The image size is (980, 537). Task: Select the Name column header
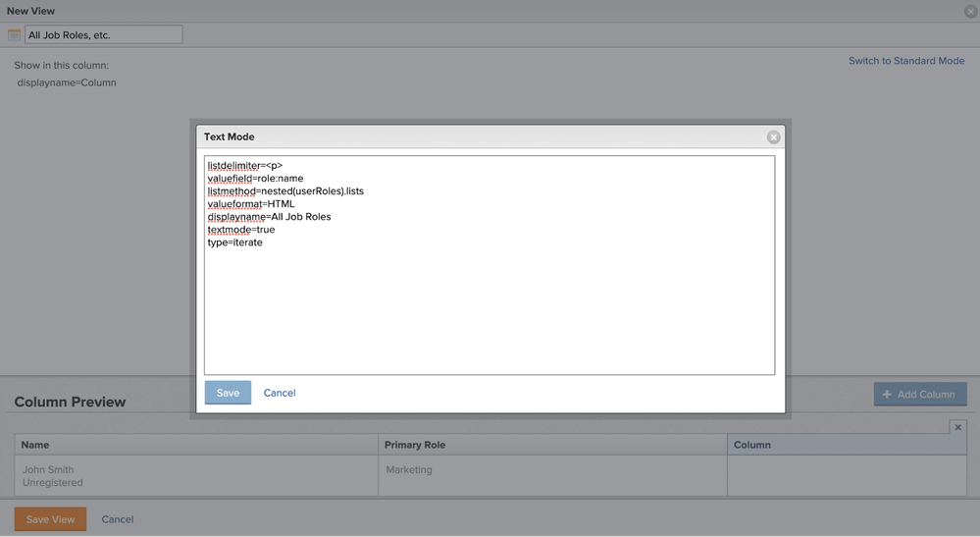[196, 445]
